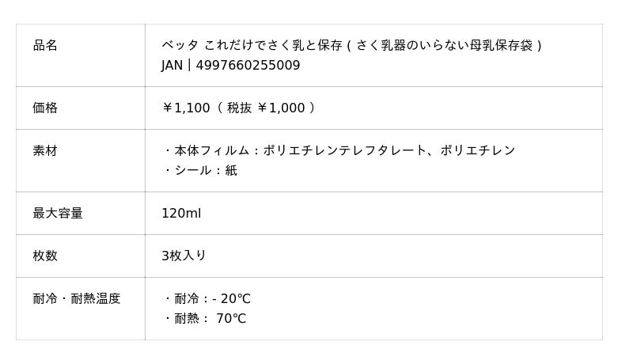Click the 耐冷・耐熱温度 row label
This screenshot has height=364, width=633.
pyautogui.click(x=77, y=298)
